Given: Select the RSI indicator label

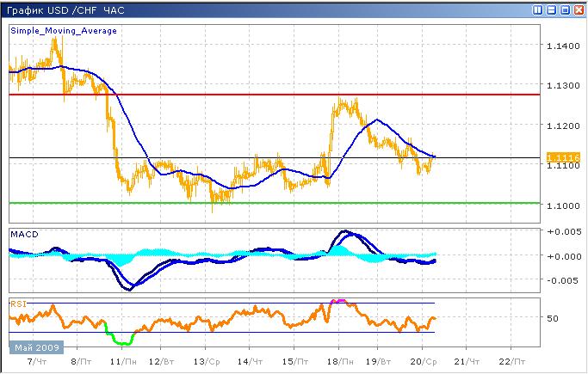Looking at the screenshot, I should tap(18, 303).
